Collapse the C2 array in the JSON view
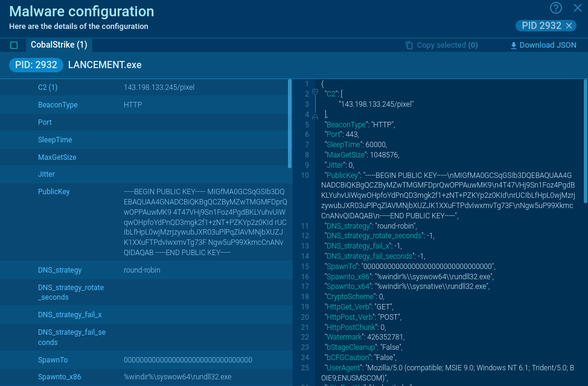The height and width of the screenshot is (386, 588). pos(315,92)
